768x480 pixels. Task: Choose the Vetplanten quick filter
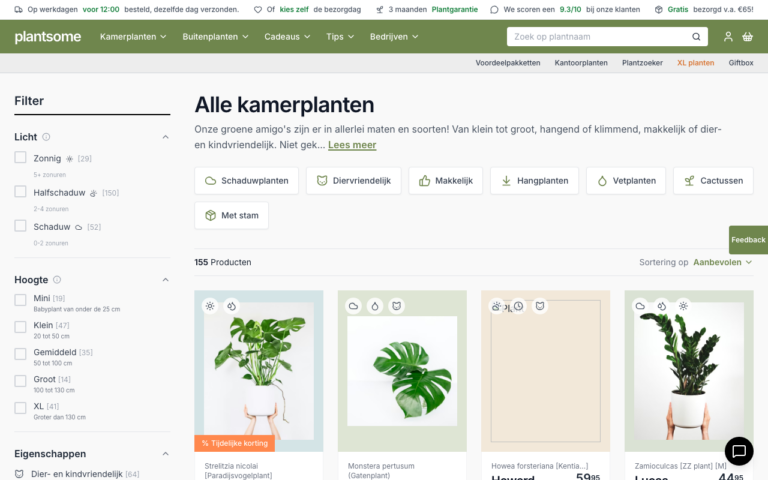tap(626, 181)
